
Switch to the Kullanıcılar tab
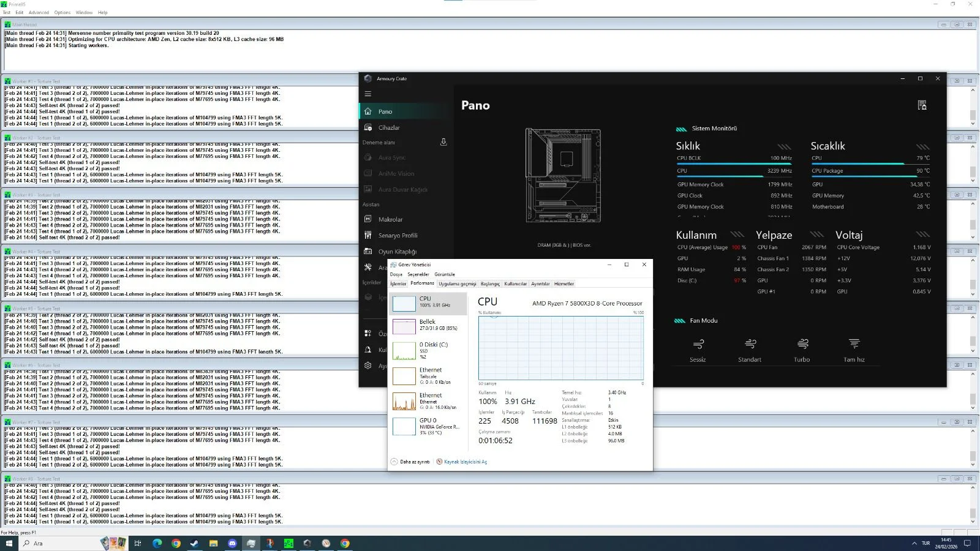pyautogui.click(x=516, y=284)
